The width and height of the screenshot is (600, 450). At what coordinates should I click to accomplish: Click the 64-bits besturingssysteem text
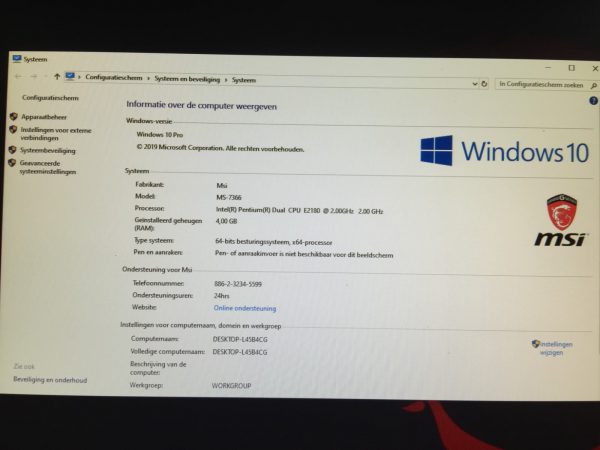tap(274, 242)
